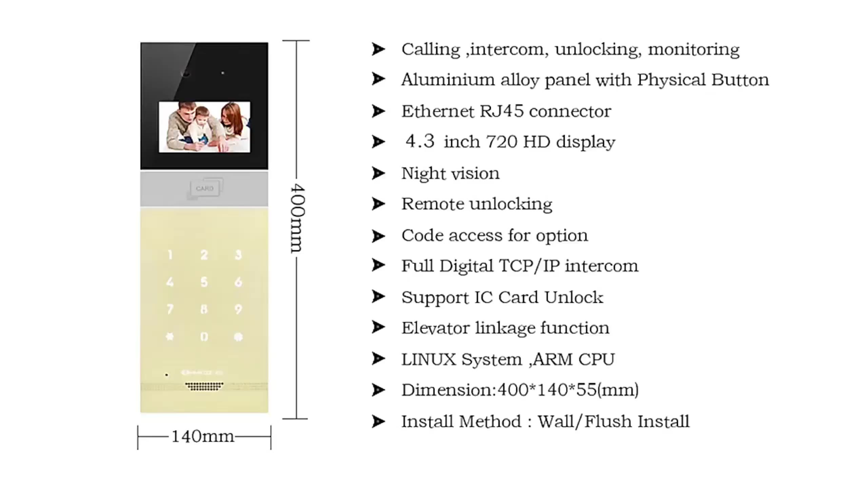Click the LINUX system ARM CPU icon
Screen dimensions: 868x488
click(379, 359)
